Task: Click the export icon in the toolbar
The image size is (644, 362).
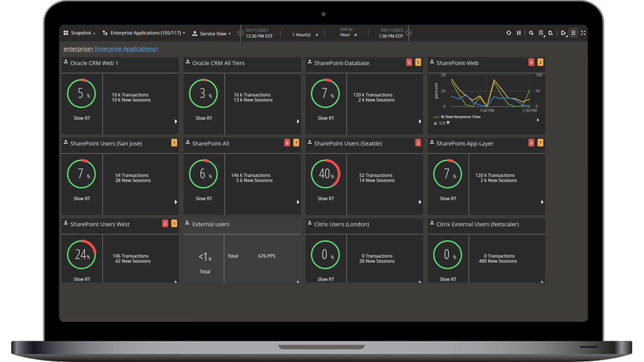Action: tap(563, 33)
